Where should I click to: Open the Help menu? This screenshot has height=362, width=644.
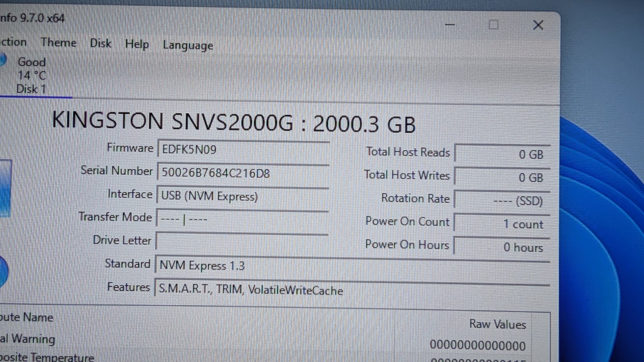(137, 44)
